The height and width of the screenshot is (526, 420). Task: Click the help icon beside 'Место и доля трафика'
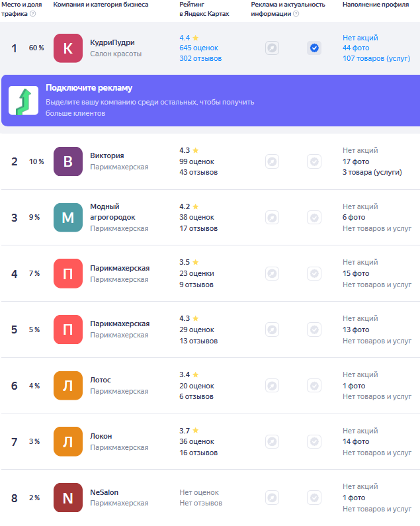[x=33, y=14]
